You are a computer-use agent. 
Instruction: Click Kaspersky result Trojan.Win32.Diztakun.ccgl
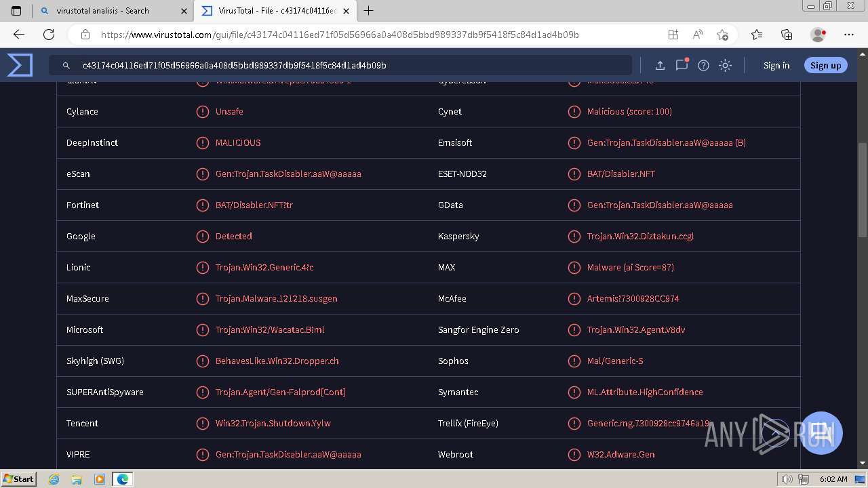(x=640, y=237)
